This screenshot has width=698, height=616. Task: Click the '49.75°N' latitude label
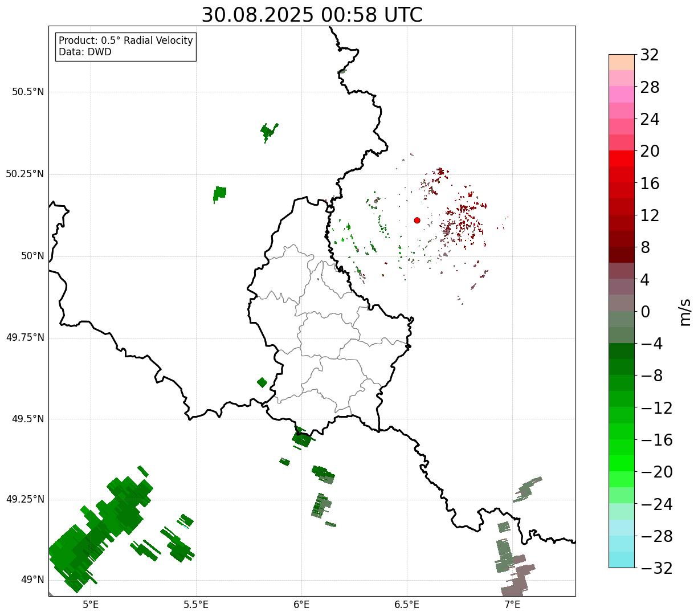(25, 337)
